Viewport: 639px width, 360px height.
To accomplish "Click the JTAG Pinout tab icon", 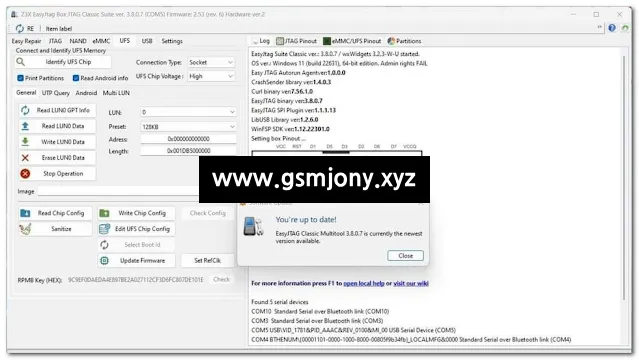I will tap(280, 41).
